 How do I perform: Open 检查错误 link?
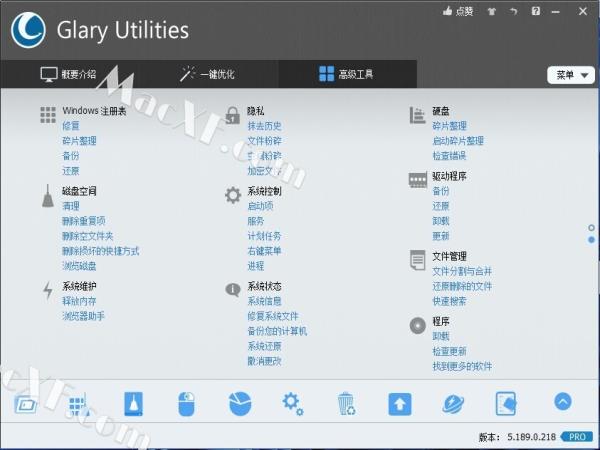pos(449,156)
